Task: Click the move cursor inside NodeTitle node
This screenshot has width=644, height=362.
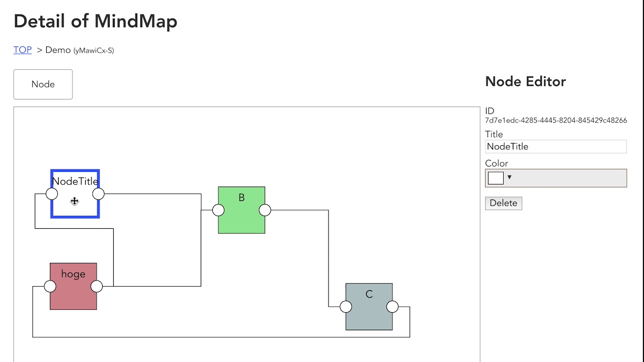Action: tap(74, 201)
